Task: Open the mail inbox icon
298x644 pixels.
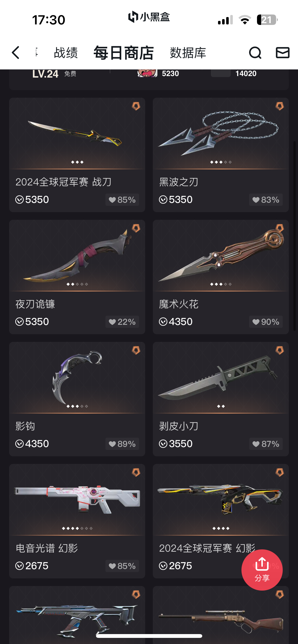Action: [x=283, y=53]
